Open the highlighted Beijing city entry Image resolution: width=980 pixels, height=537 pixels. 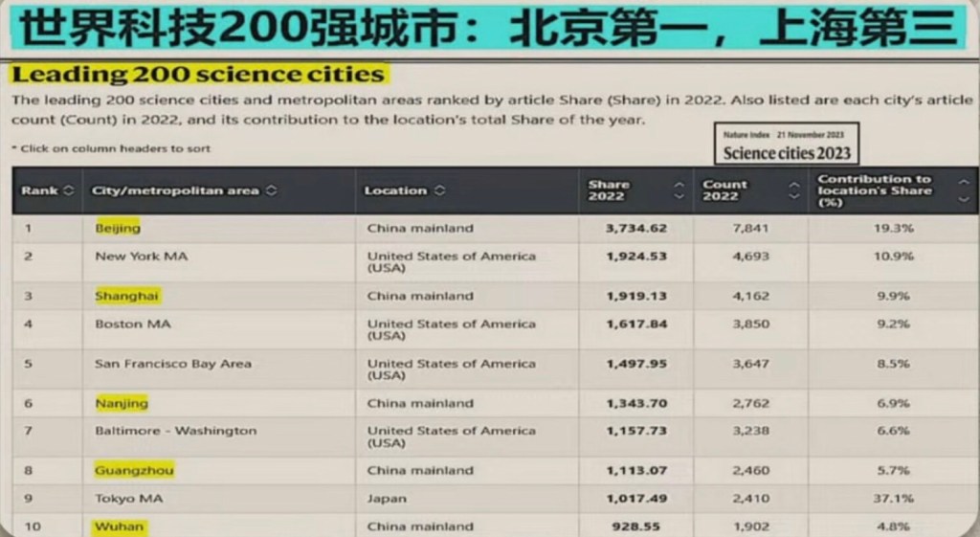pos(118,229)
